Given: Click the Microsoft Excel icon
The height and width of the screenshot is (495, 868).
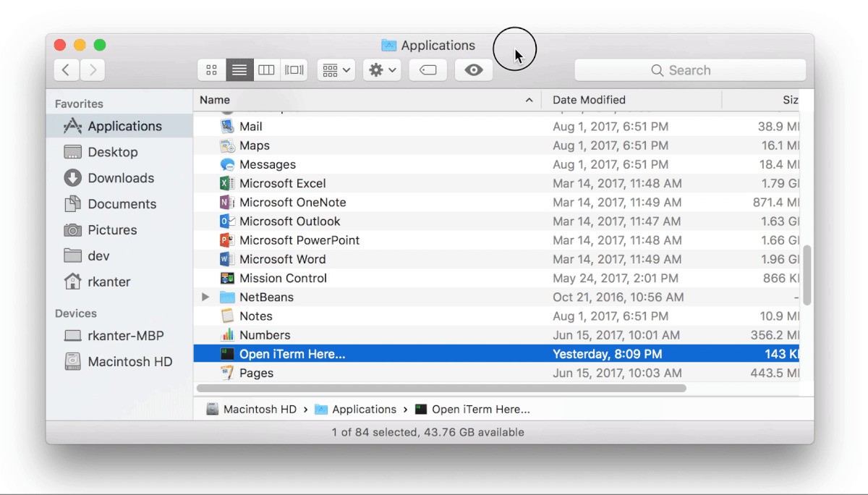Looking at the screenshot, I should click(x=228, y=183).
